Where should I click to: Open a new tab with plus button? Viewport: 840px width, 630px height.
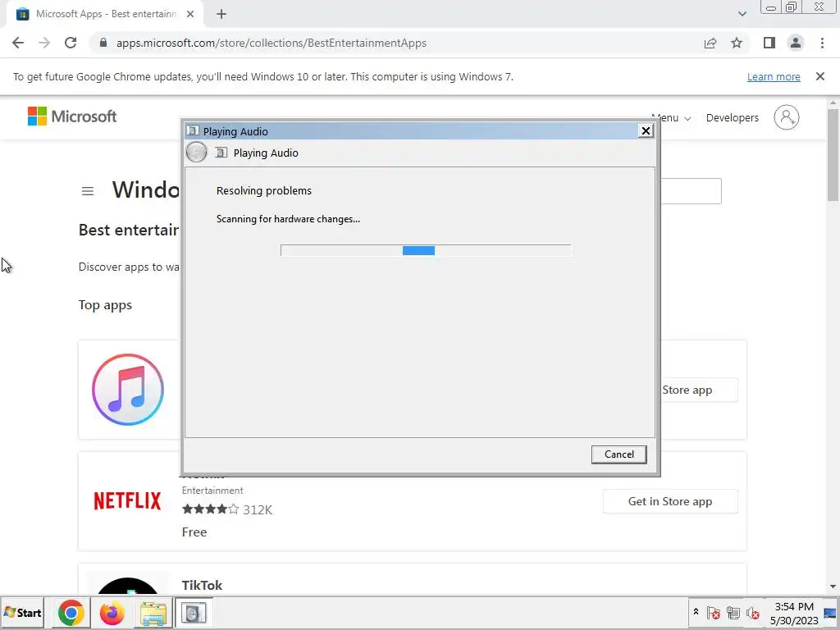[221, 15]
